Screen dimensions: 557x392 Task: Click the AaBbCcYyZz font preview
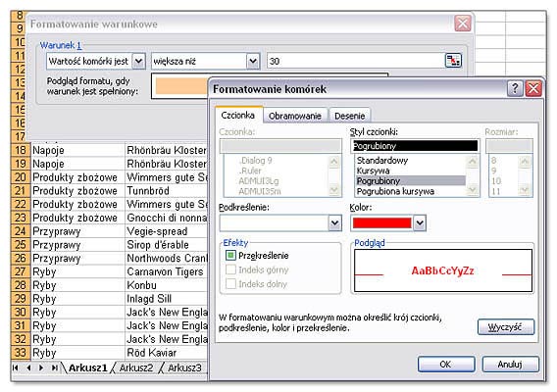(x=443, y=270)
